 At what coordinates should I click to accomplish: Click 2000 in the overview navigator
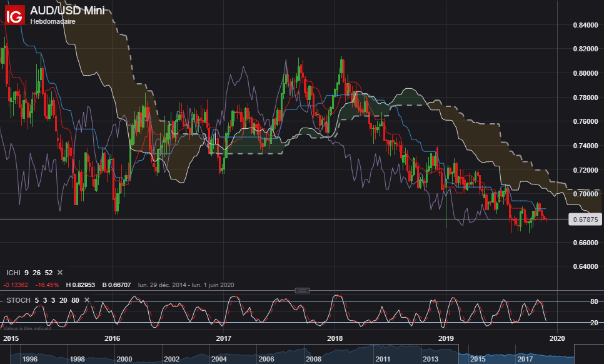[124, 359]
